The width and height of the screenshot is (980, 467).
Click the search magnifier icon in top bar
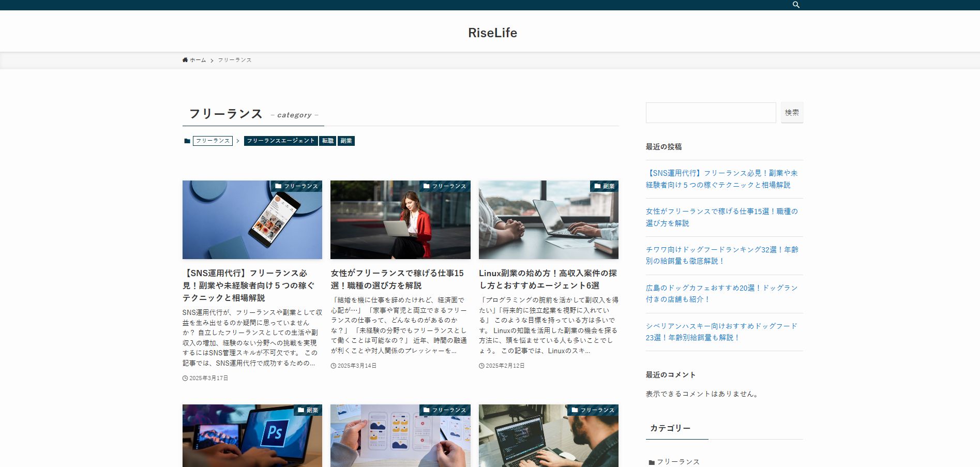pyautogui.click(x=796, y=5)
